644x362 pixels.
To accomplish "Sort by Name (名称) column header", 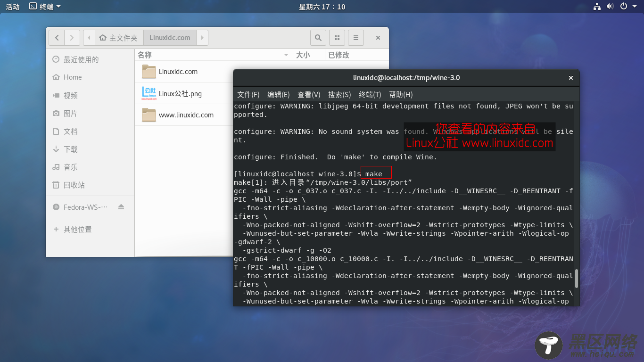I will (214, 55).
